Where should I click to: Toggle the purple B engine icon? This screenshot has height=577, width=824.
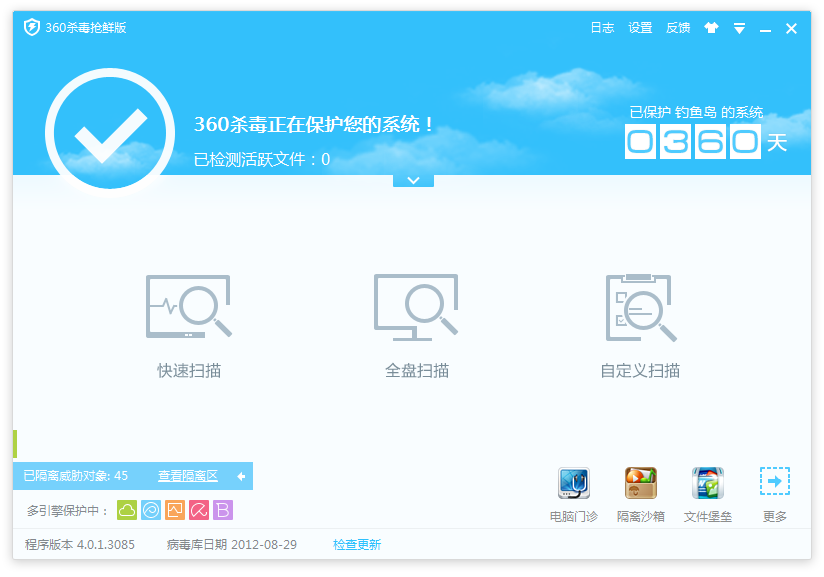pos(223,510)
